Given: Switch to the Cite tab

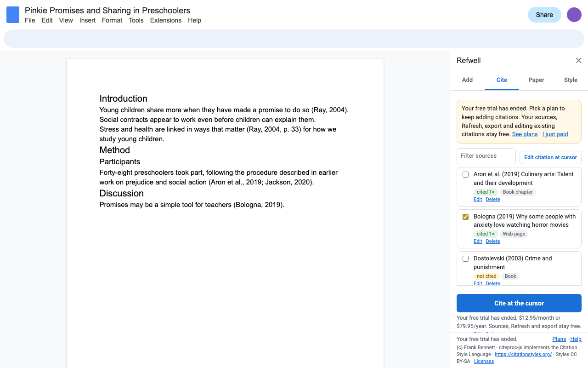Looking at the screenshot, I should (502, 80).
